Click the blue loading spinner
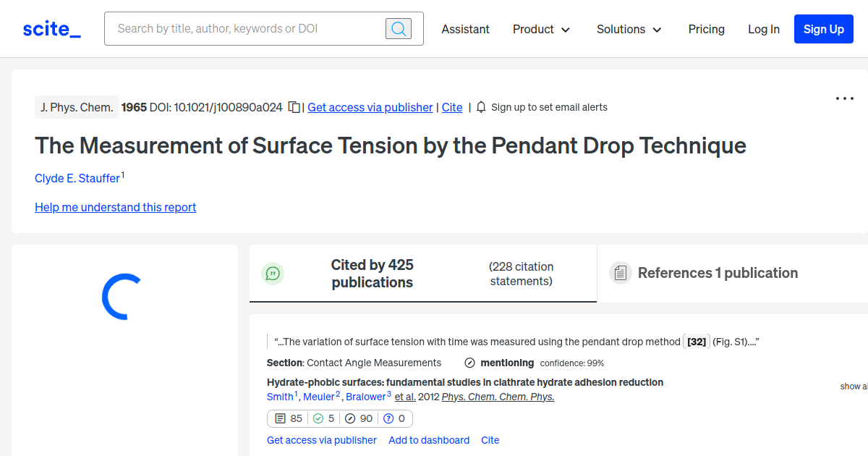The height and width of the screenshot is (456, 868). (121, 297)
